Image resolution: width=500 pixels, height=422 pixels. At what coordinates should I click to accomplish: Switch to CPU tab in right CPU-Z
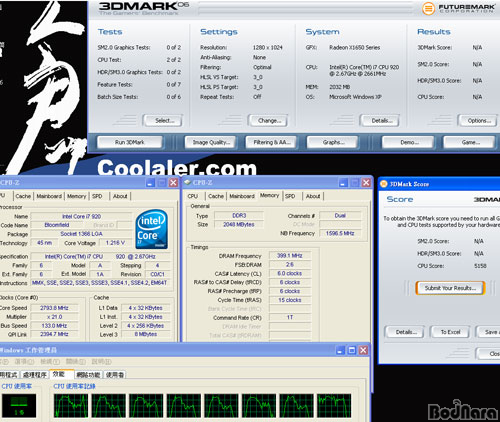[193, 196]
